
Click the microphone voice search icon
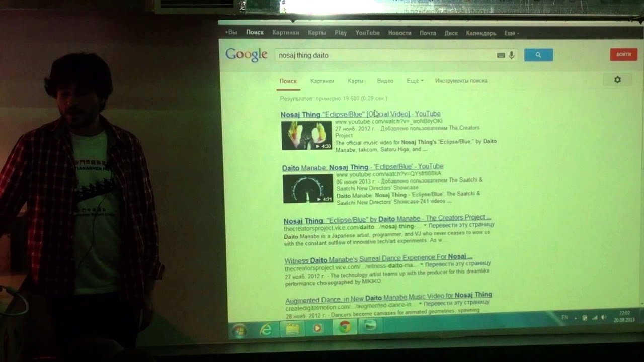(x=511, y=55)
